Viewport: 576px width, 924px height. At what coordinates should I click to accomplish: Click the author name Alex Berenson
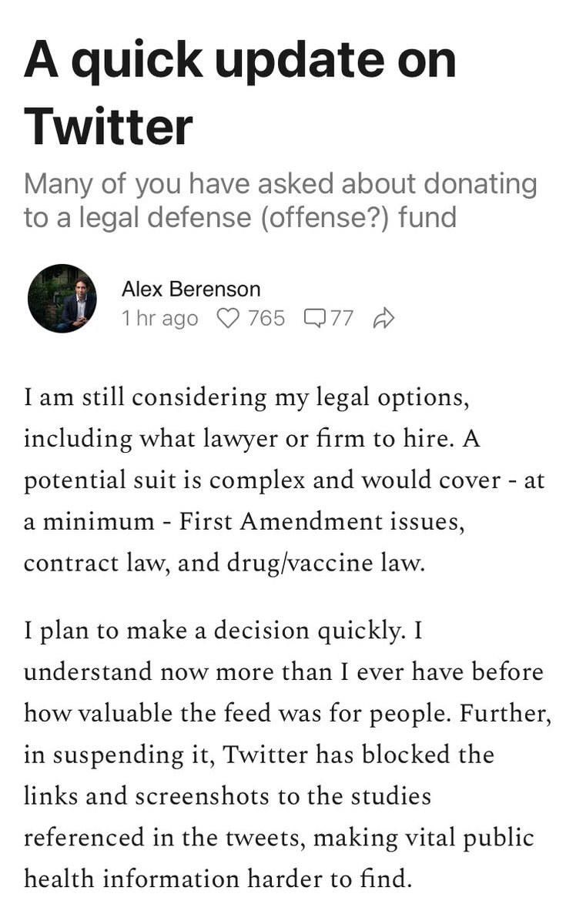coord(191,289)
